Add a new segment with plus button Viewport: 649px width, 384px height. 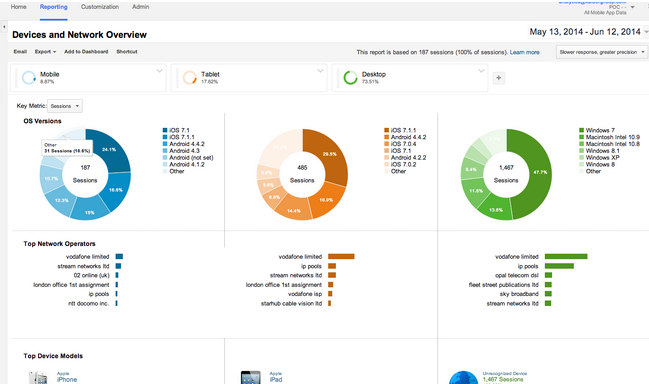click(498, 78)
